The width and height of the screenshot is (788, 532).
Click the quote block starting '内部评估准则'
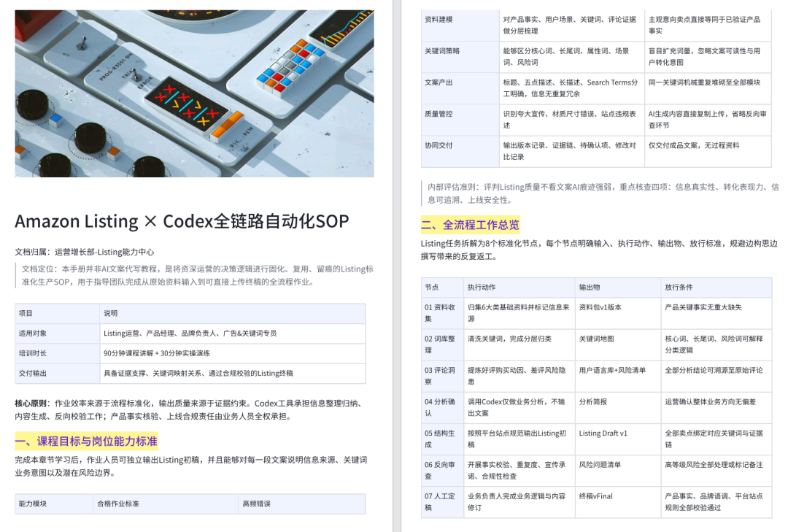click(x=600, y=193)
